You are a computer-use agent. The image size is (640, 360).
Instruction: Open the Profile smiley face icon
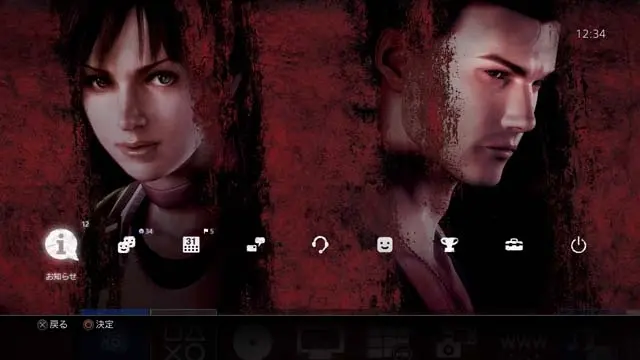[385, 245]
